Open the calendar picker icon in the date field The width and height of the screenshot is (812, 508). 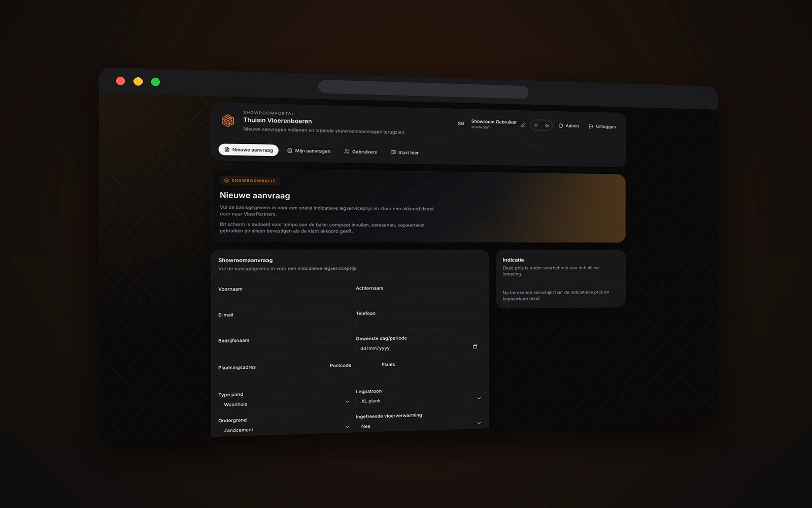pos(475,346)
